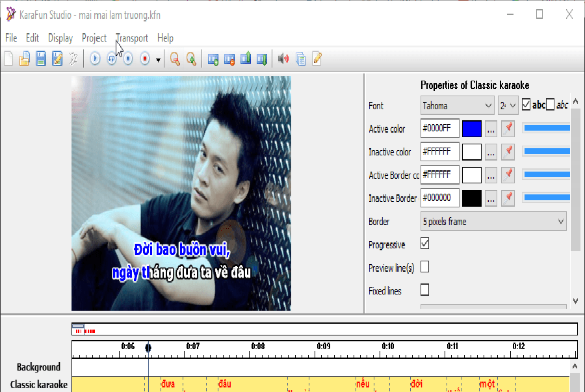Enable the Preview line(s) checkbox
Screen dimensions: 585x392
[425, 267]
